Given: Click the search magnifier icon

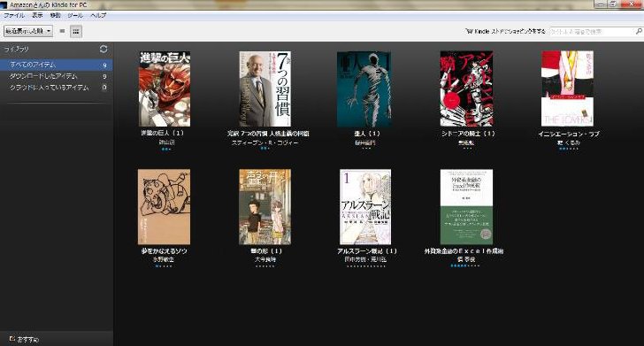Looking at the screenshot, I should [639, 31].
